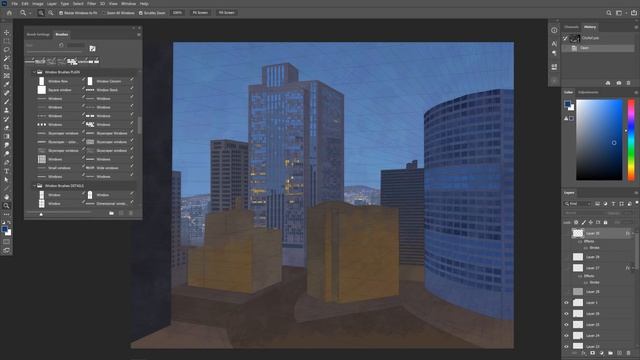
Task: Create new brush group folder in Brushes panel
Action: [111, 213]
